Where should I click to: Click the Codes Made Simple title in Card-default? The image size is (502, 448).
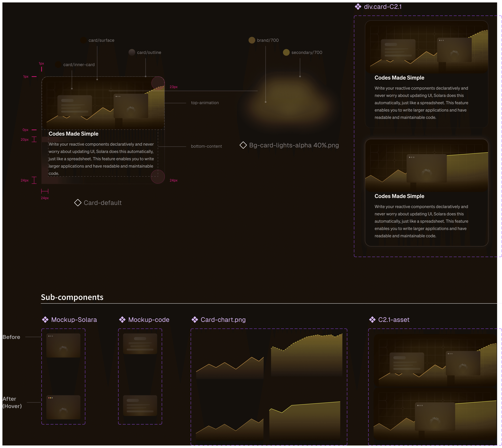(73, 134)
